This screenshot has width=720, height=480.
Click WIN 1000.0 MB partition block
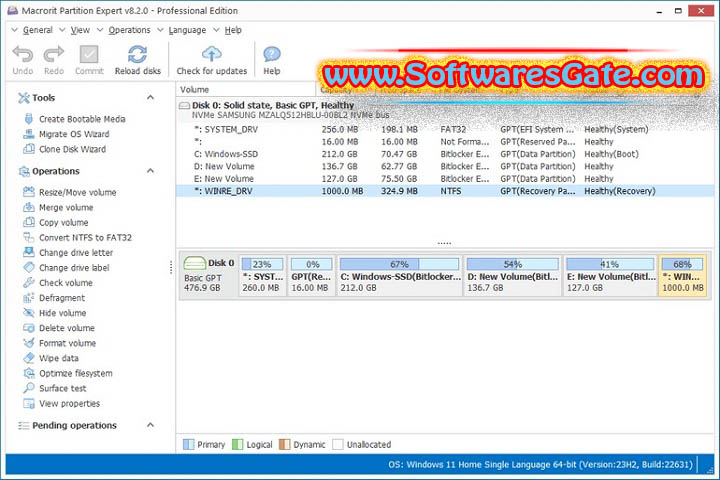pyautogui.click(x=682, y=275)
